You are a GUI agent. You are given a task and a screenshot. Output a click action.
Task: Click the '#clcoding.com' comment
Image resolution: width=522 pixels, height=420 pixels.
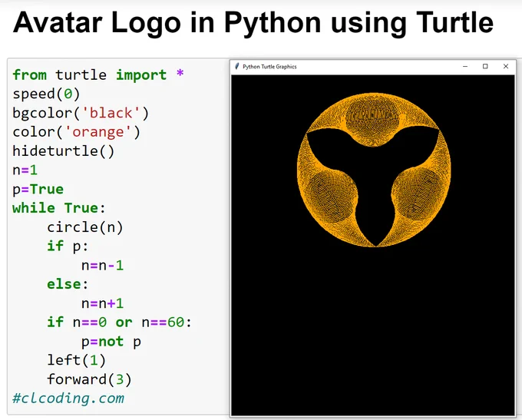click(68, 398)
